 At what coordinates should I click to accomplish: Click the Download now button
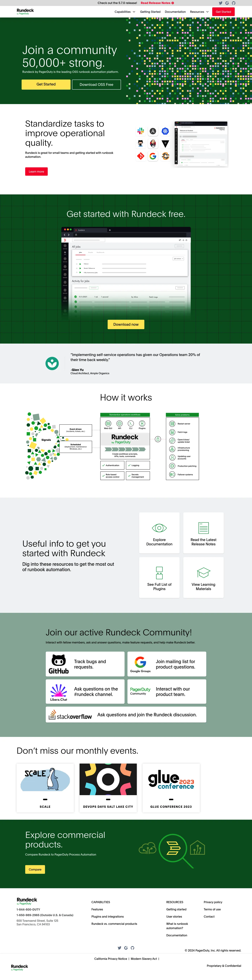click(126, 324)
